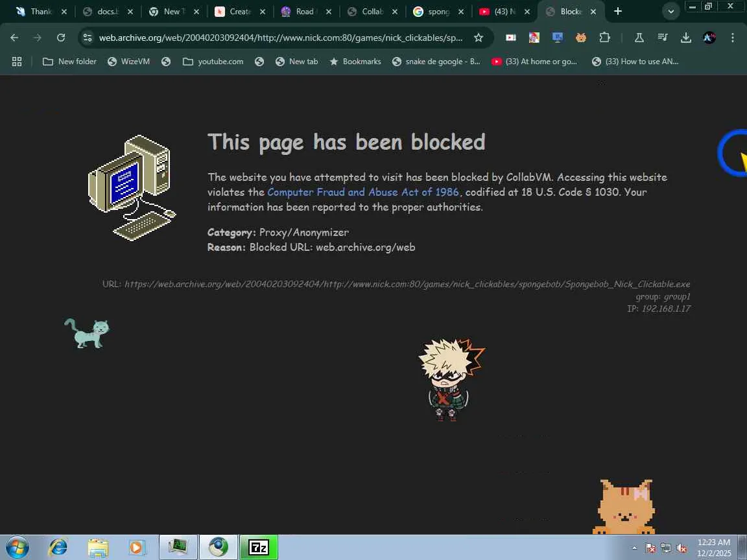The width and height of the screenshot is (747, 560).
Task: Open the snake de google bookmark
Action: pos(436,62)
